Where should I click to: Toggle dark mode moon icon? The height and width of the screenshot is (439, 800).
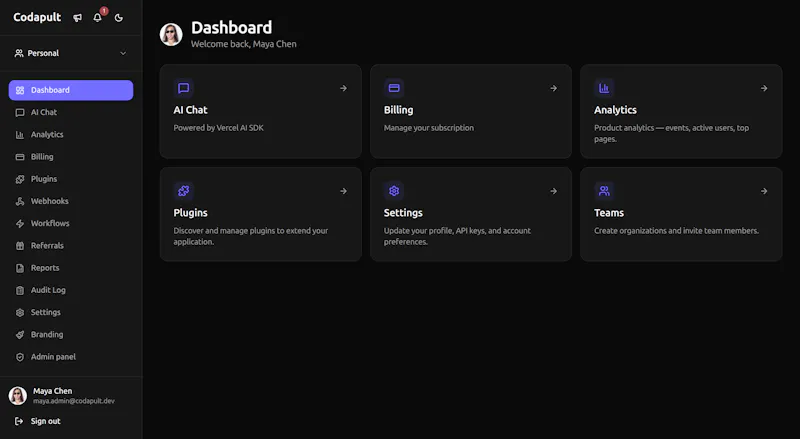(x=119, y=18)
